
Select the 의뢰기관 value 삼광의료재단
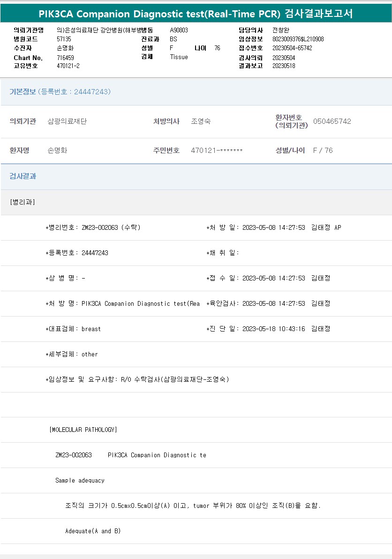click(x=67, y=121)
